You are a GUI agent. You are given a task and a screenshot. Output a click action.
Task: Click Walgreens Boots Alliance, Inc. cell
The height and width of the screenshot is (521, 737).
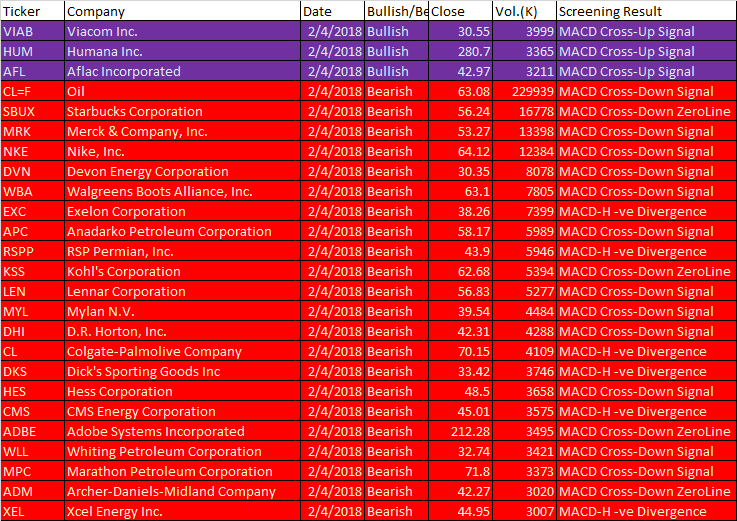tap(182, 191)
